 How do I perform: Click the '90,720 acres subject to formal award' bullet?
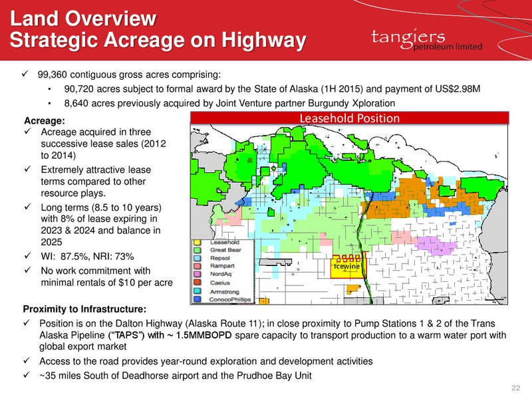(272, 89)
